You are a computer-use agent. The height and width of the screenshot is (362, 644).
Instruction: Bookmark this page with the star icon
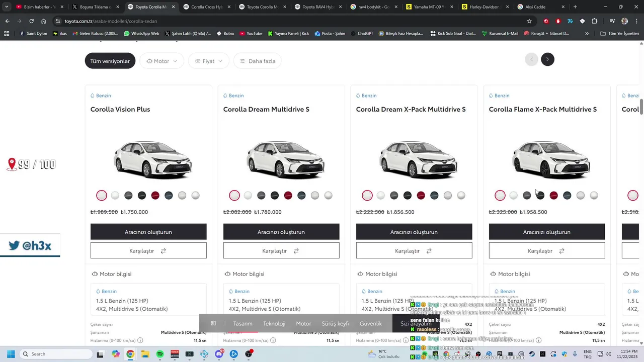[x=529, y=21]
